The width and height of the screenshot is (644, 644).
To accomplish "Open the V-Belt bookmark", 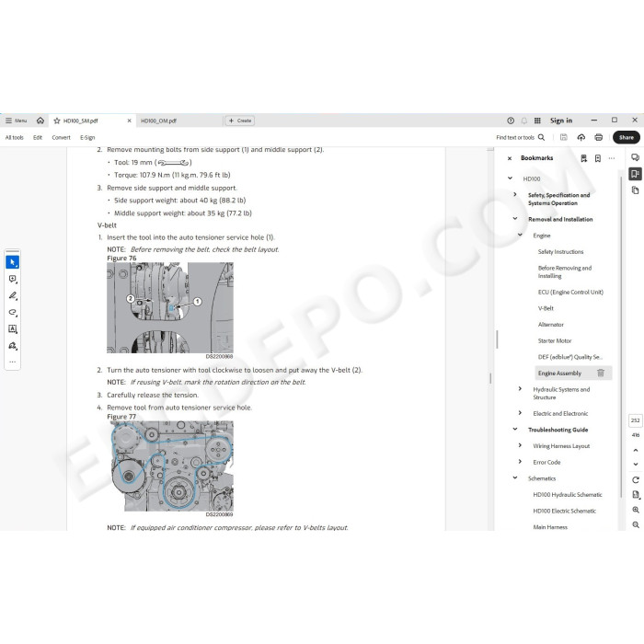I will pos(546,308).
